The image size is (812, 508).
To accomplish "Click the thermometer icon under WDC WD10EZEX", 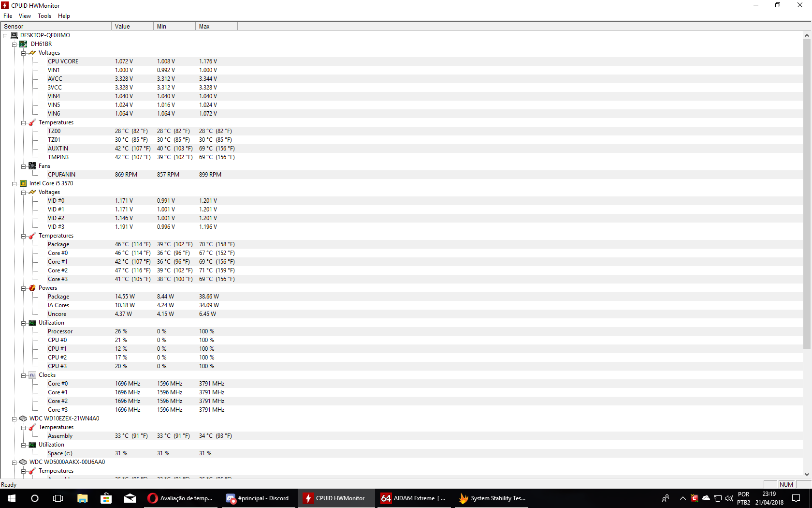I will (x=32, y=427).
